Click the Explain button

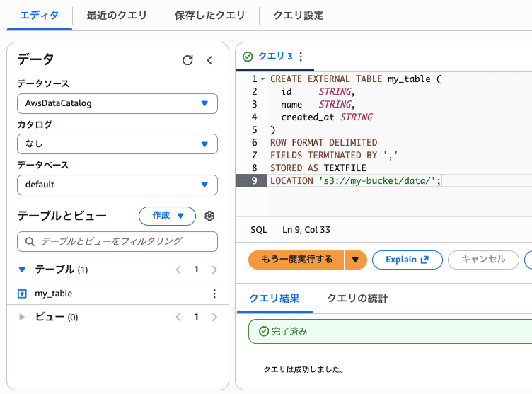[407, 260]
